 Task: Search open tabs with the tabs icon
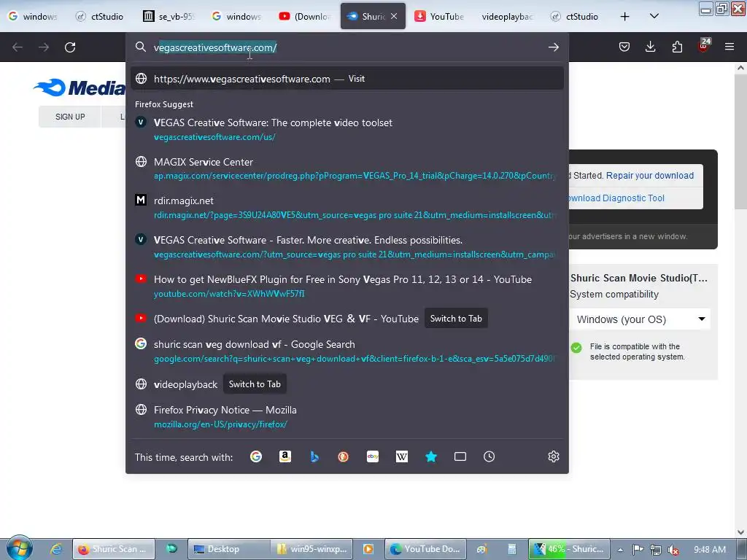tap(460, 456)
